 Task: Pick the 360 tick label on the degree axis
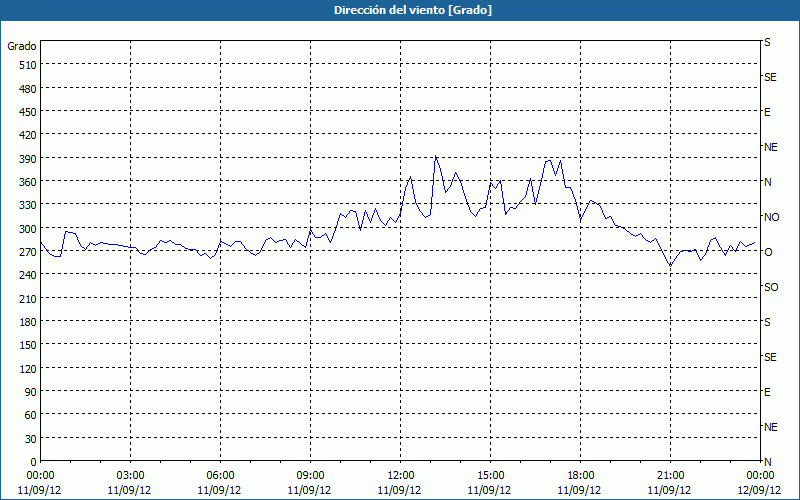[x=28, y=182]
